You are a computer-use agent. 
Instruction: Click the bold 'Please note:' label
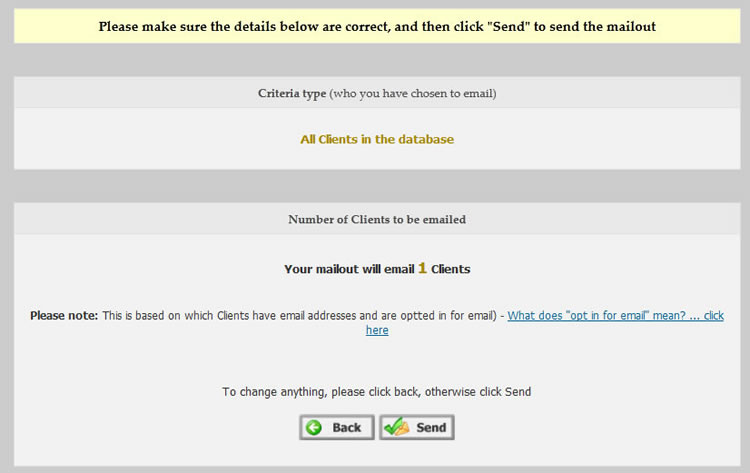pyautogui.click(x=64, y=316)
